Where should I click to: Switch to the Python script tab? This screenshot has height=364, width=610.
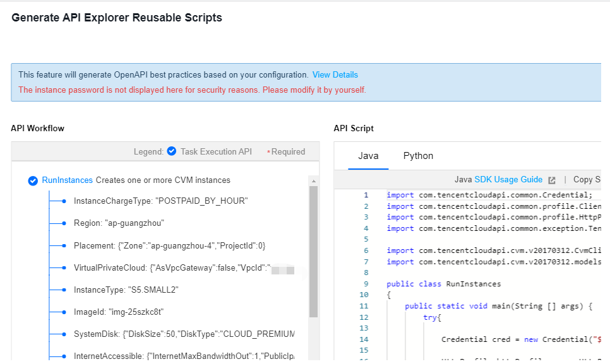point(418,156)
